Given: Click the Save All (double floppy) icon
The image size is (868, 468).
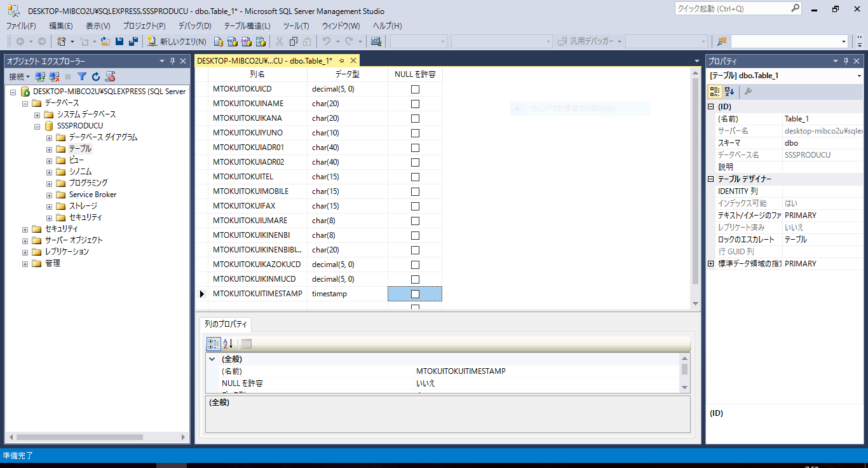Looking at the screenshot, I should point(133,41).
